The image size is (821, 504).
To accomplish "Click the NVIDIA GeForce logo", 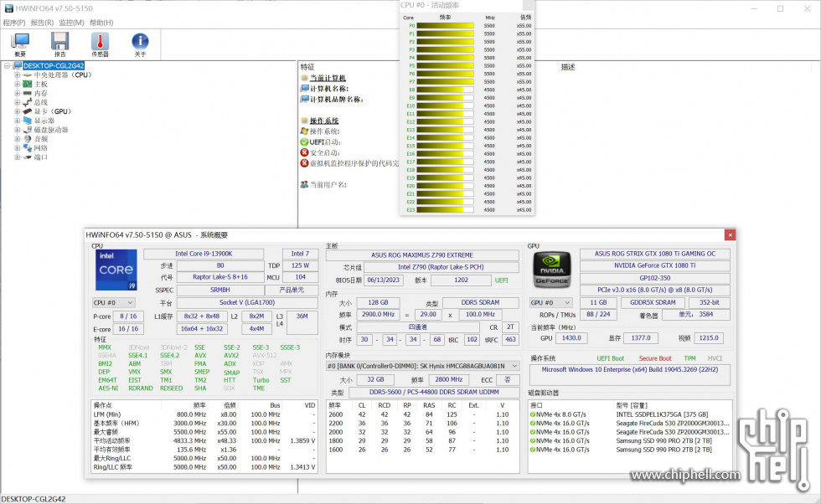I will [x=552, y=270].
